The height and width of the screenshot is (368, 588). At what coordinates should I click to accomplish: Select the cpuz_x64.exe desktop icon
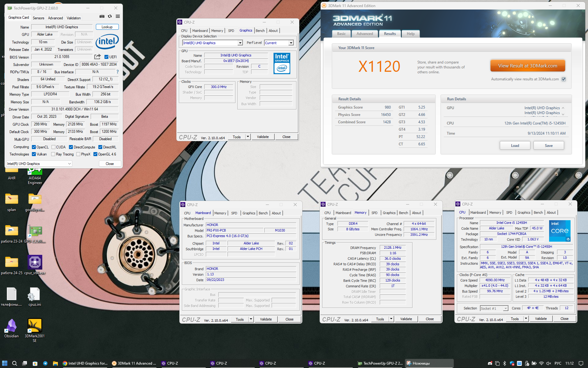coord(35,266)
